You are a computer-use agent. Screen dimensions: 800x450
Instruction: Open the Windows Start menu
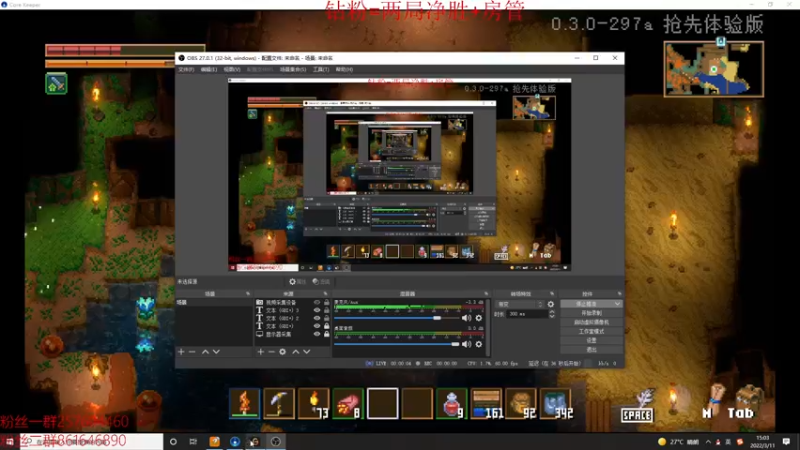click(x=9, y=441)
